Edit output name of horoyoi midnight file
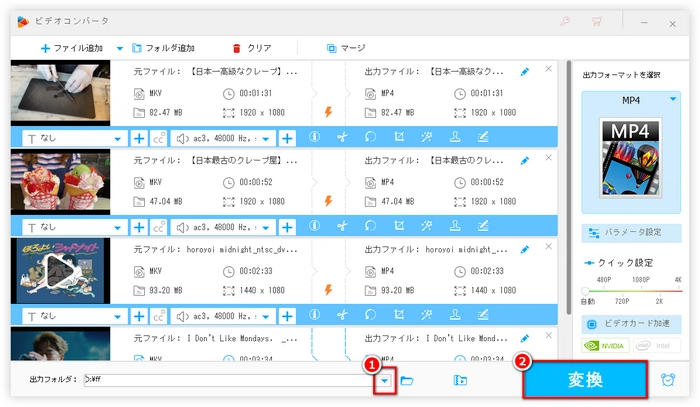700x407 pixels. point(525,249)
